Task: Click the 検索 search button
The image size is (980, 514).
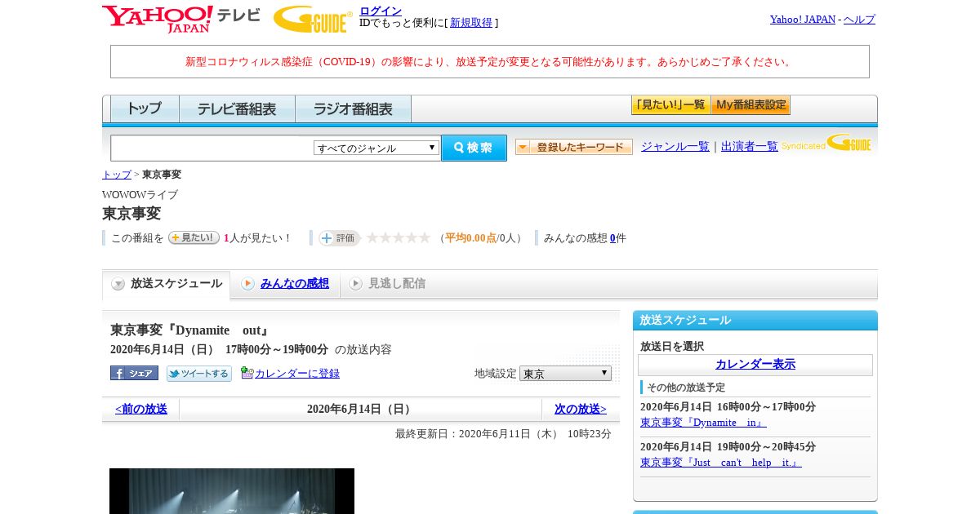Action: click(x=474, y=148)
